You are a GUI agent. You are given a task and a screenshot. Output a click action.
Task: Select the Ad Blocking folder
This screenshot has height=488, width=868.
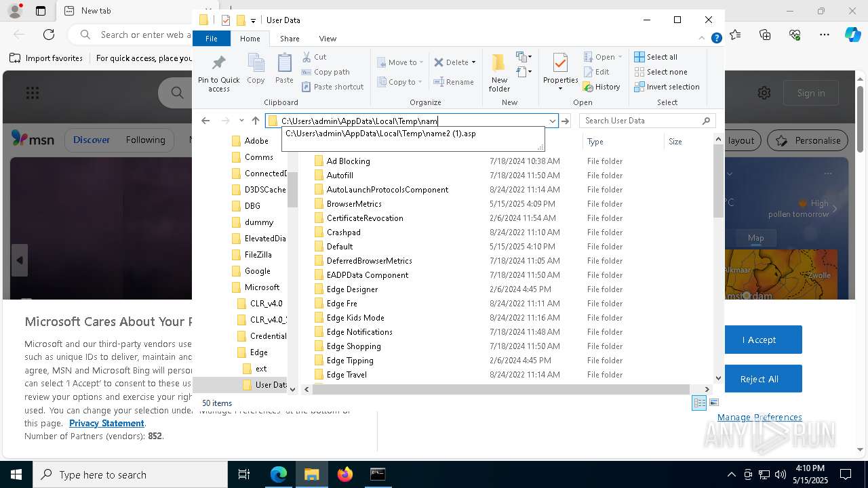tap(348, 161)
